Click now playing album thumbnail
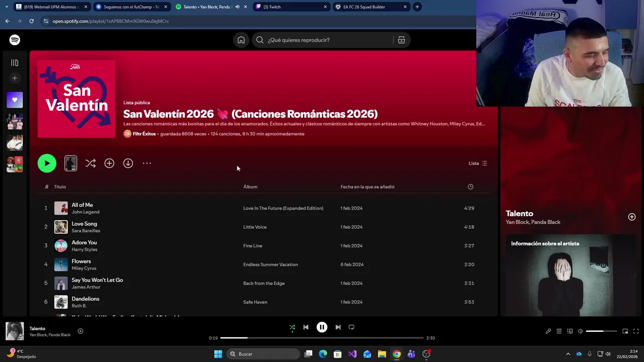The height and width of the screenshot is (362, 644). (15, 331)
